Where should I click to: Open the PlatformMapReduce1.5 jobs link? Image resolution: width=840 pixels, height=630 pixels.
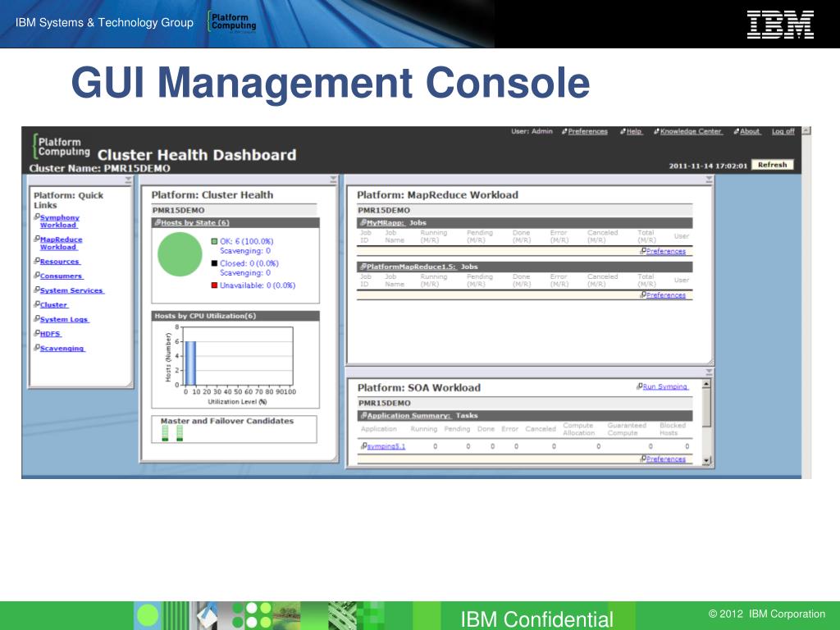[x=412, y=267]
